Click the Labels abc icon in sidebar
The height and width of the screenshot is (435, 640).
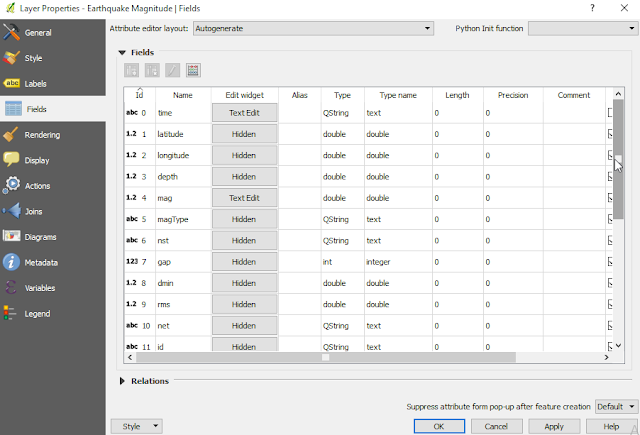click(x=11, y=83)
